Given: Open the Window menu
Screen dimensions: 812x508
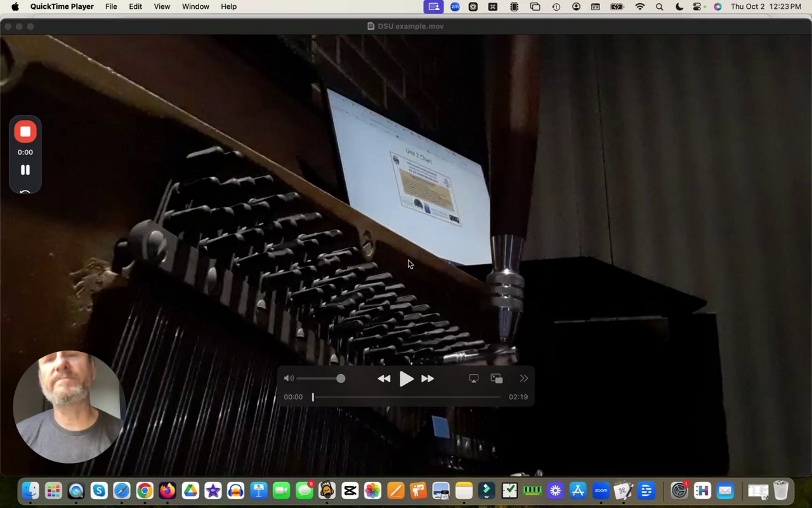Looking at the screenshot, I should 195,6.
